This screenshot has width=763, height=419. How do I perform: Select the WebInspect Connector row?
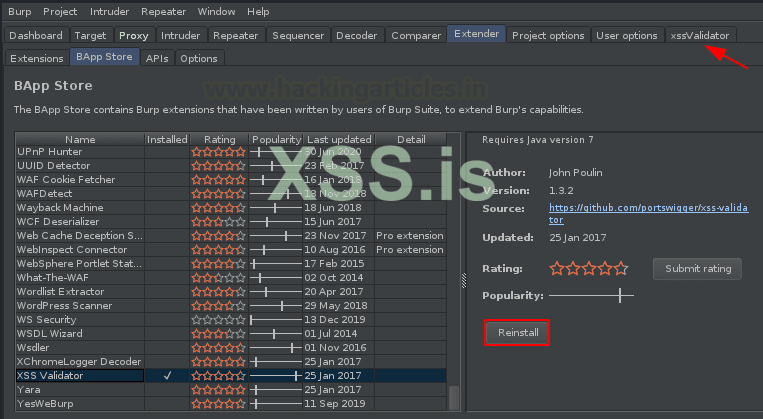point(231,250)
